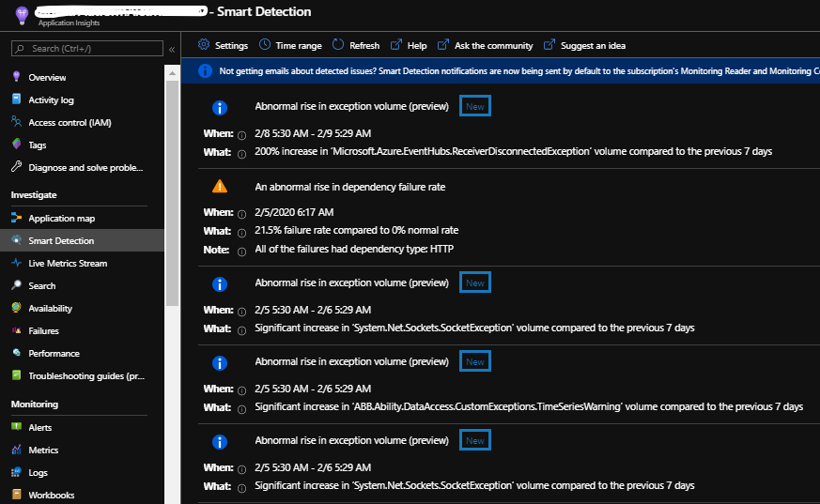Click What text about TimeSeriesWarning increase
The image size is (820, 504).
tap(529, 406)
